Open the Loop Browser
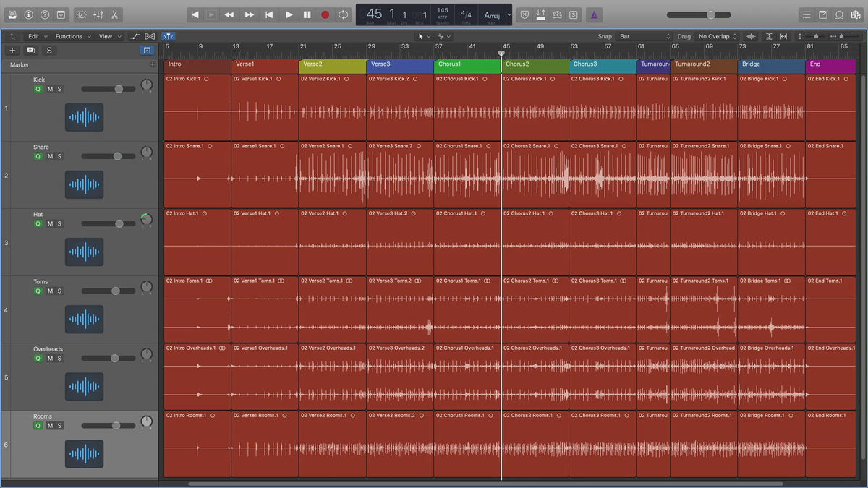This screenshot has width=868, height=488. 839,14
